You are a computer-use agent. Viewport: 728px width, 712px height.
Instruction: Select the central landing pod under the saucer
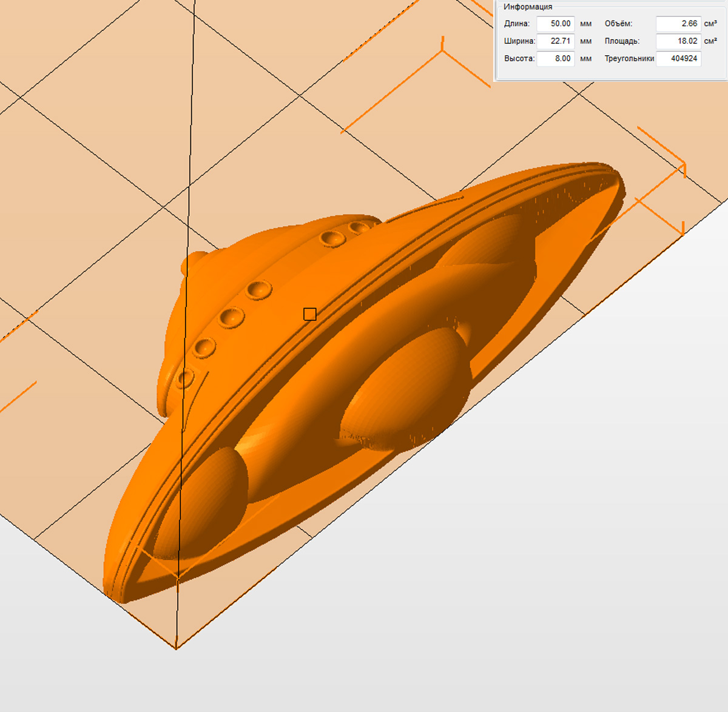point(406,388)
